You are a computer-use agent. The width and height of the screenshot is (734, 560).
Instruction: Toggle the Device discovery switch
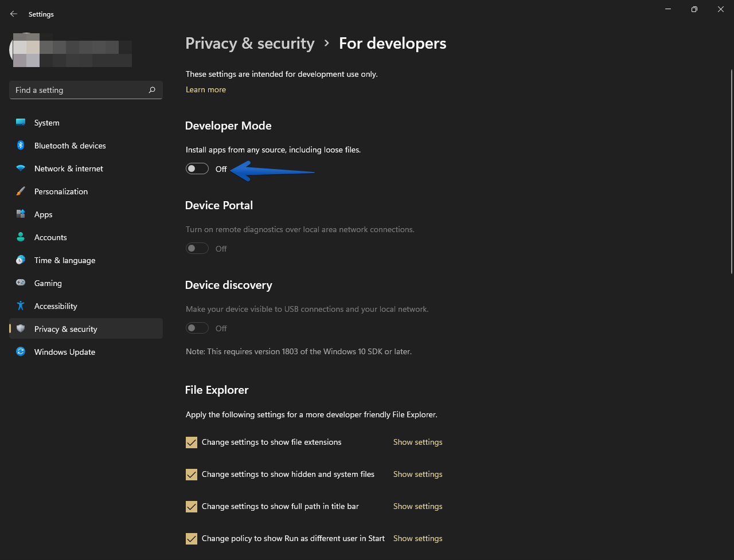[197, 328]
